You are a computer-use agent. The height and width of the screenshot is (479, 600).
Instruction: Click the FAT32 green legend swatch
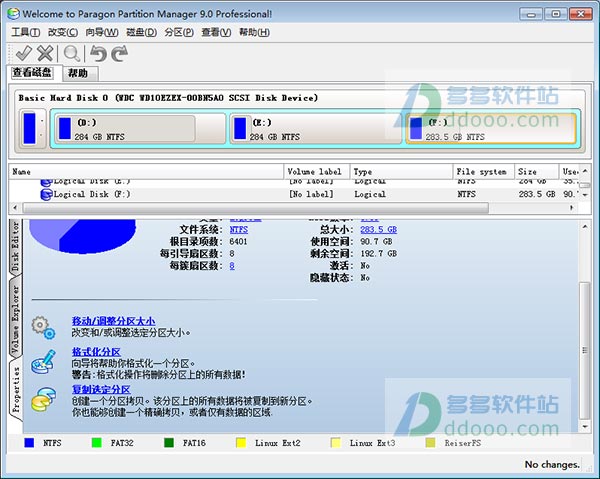point(97,443)
